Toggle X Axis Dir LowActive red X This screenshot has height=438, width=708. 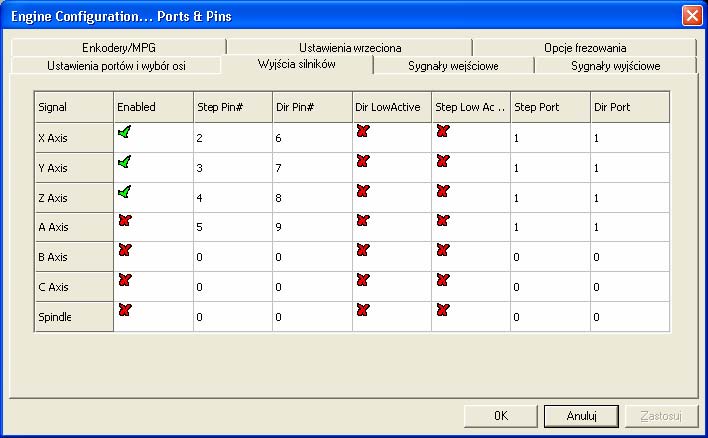point(363,131)
